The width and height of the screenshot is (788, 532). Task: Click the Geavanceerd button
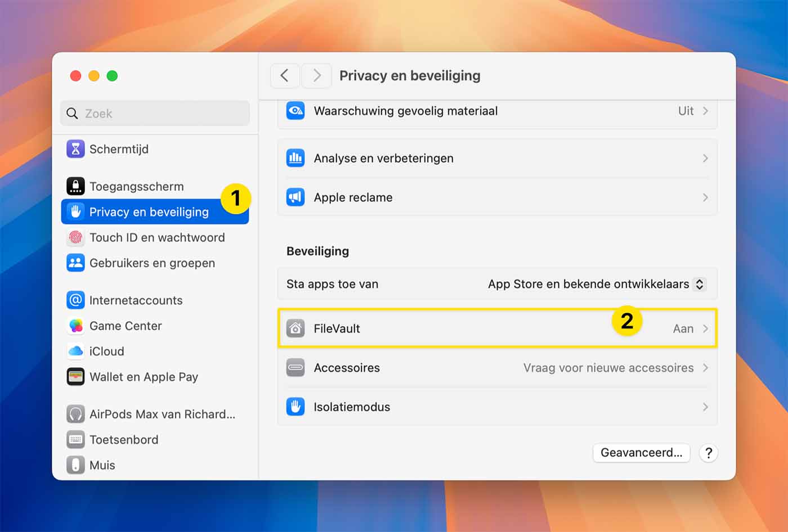click(x=641, y=453)
